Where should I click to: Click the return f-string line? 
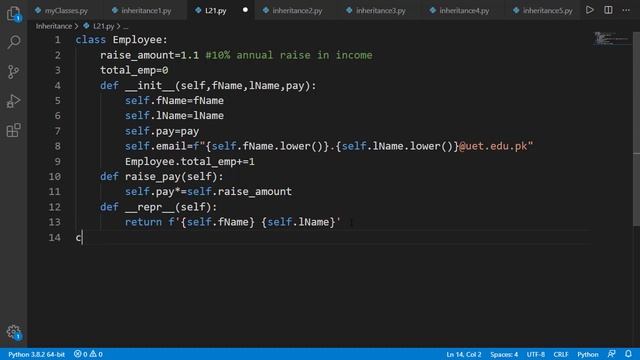(233, 222)
